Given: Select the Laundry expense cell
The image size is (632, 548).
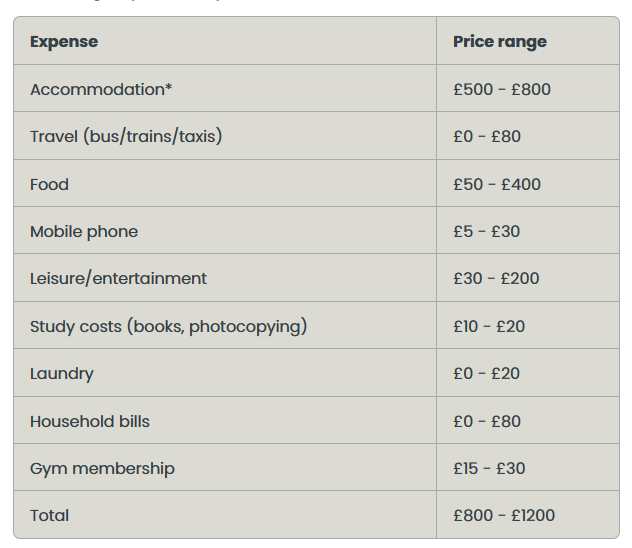Looking at the screenshot, I should click(x=62, y=373).
